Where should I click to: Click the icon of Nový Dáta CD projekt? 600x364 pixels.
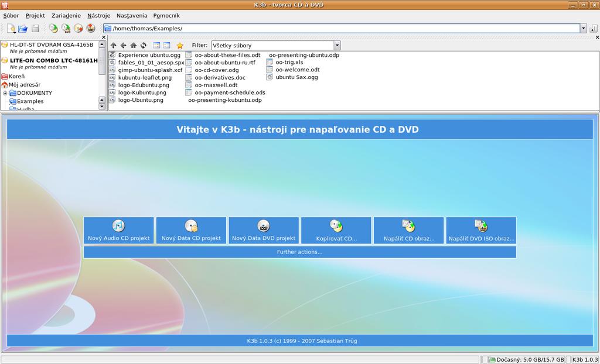(191, 225)
